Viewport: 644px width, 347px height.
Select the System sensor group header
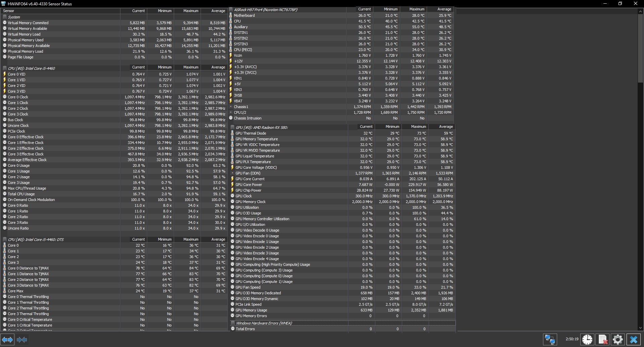114,17
